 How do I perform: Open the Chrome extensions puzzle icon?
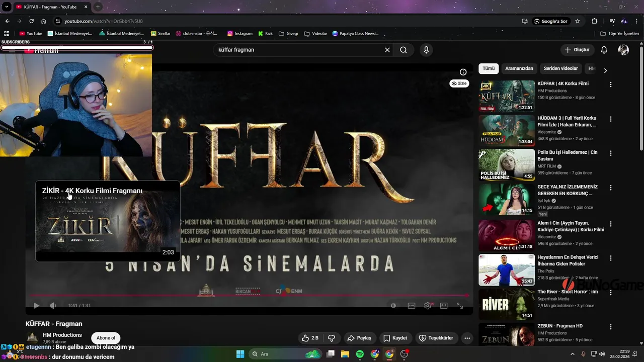pyautogui.click(x=595, y=21)
